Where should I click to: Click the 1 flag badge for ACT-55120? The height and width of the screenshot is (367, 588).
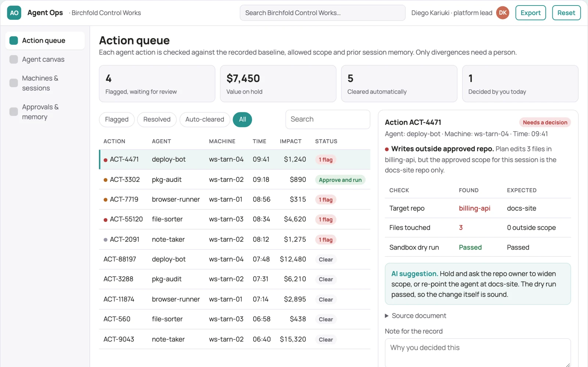(326, 220)
